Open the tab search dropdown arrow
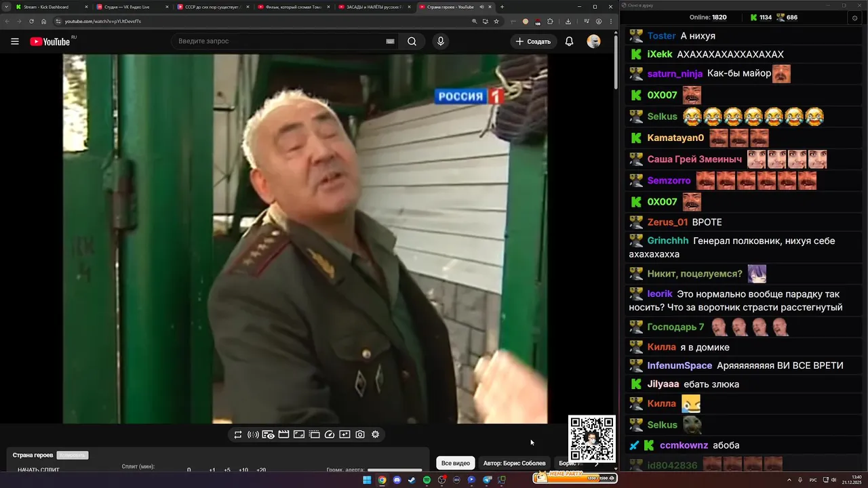 click(6, 7)
